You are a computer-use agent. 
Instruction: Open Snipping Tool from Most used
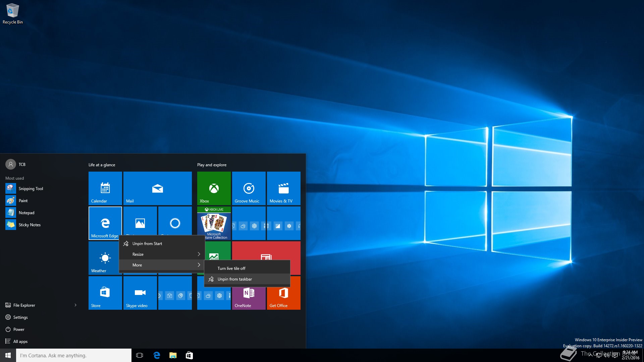31,189
